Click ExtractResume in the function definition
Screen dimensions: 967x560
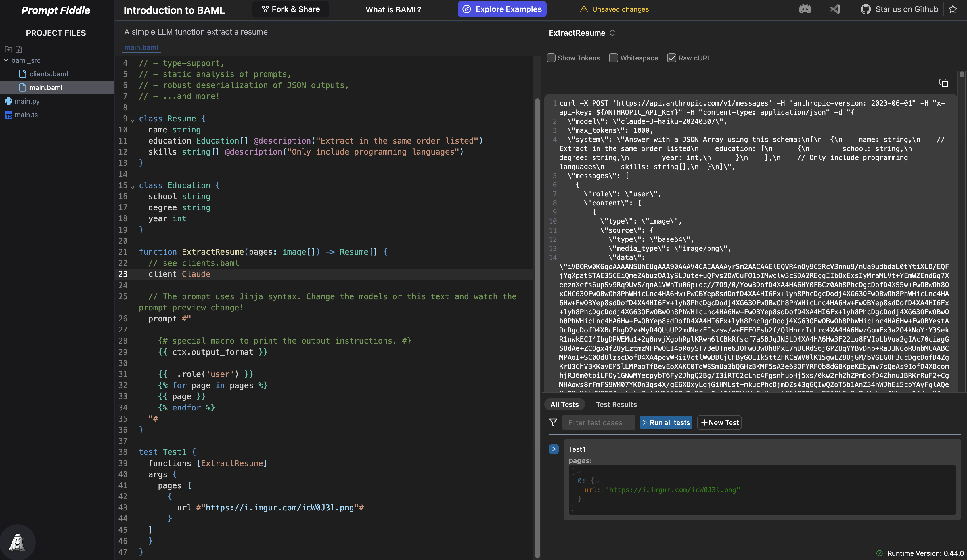click(213, 252)
